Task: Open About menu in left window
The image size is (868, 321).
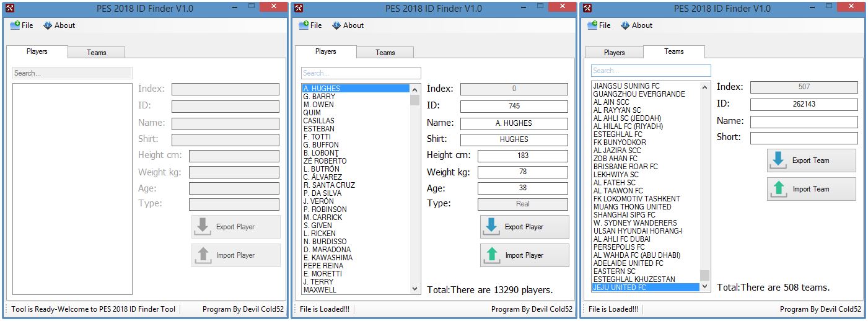Action: [59, 25]
